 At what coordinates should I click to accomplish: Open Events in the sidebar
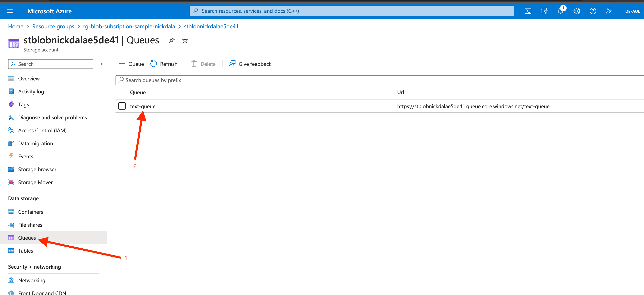tap(26, 156)
